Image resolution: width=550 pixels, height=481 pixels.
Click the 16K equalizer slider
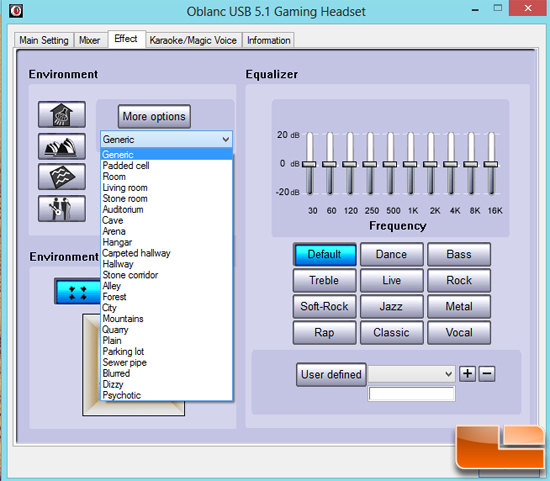[x=491, y=164]
